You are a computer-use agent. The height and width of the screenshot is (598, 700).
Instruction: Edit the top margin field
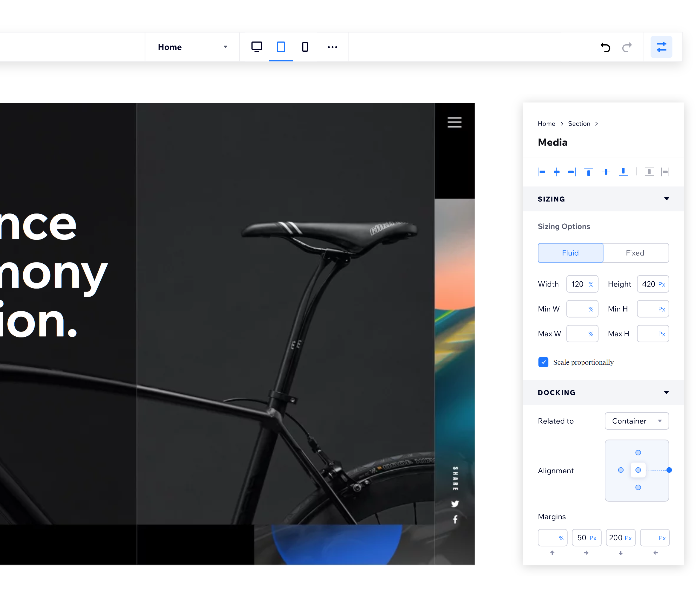[x=552, y=538]
